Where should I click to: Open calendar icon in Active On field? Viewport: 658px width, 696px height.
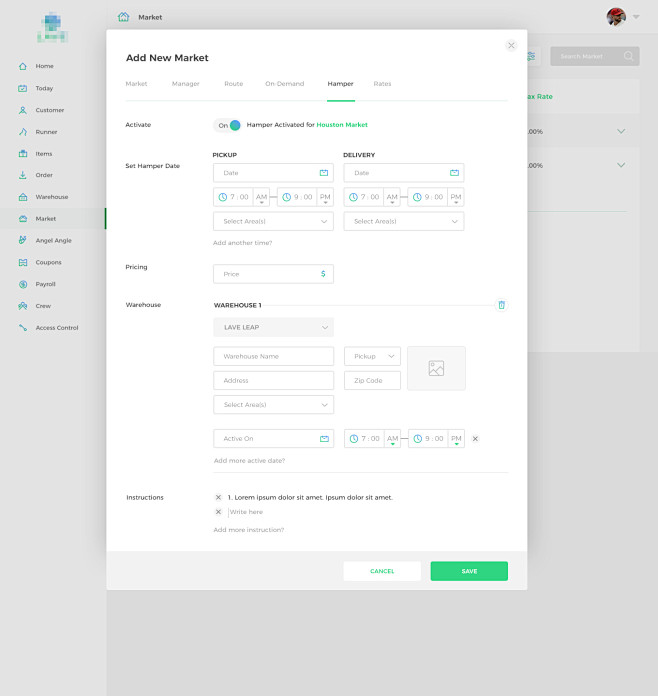(323, 439)
